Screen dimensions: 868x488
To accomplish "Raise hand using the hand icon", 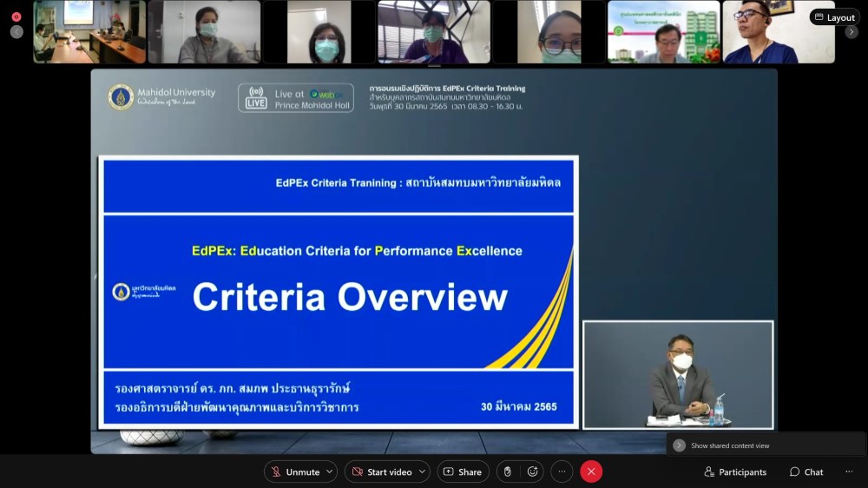I will [508, 472].
